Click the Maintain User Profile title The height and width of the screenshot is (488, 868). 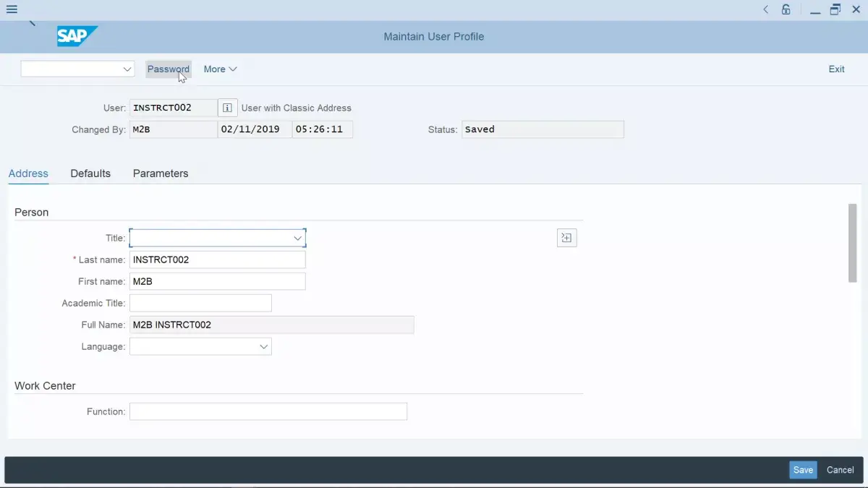434,36
